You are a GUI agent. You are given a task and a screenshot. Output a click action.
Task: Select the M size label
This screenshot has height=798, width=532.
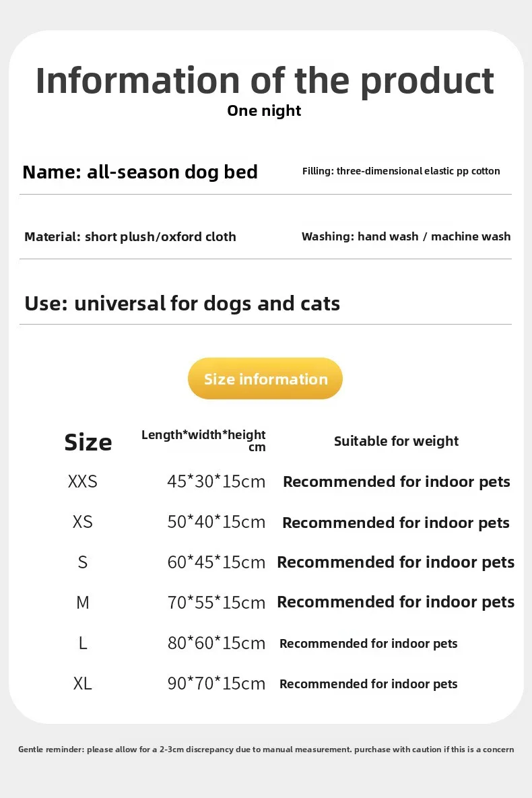83,602
